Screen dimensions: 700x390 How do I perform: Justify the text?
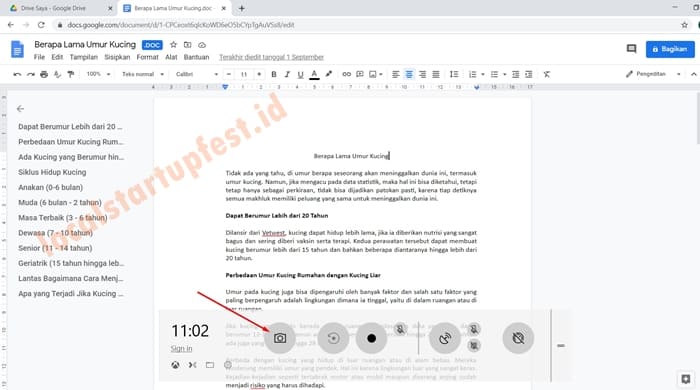click(436, 75)
